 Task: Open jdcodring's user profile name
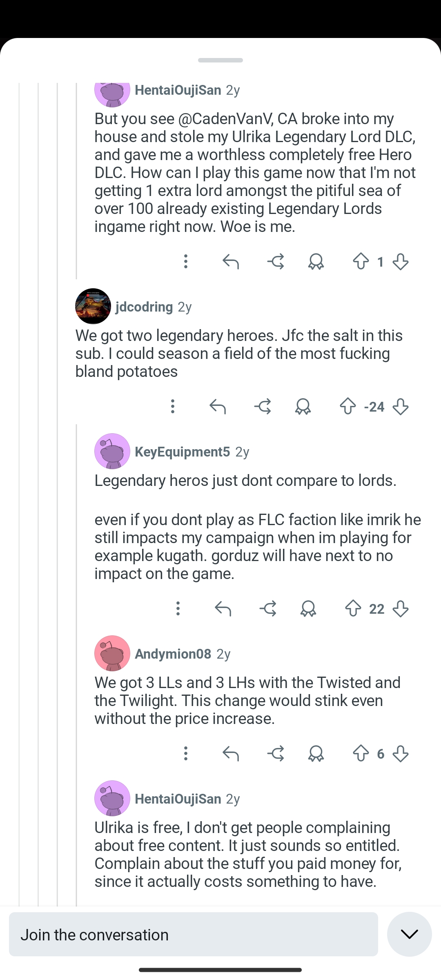tap(144, 307)
